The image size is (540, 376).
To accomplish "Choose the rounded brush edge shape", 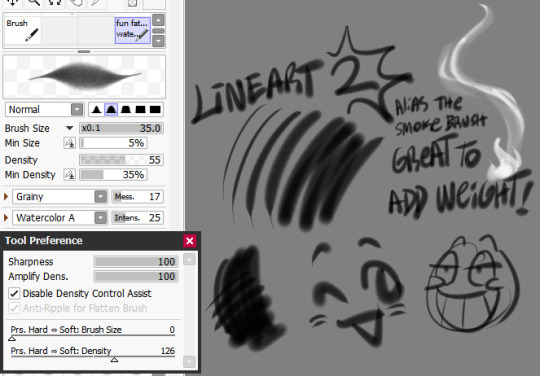I will coord(111,109).
